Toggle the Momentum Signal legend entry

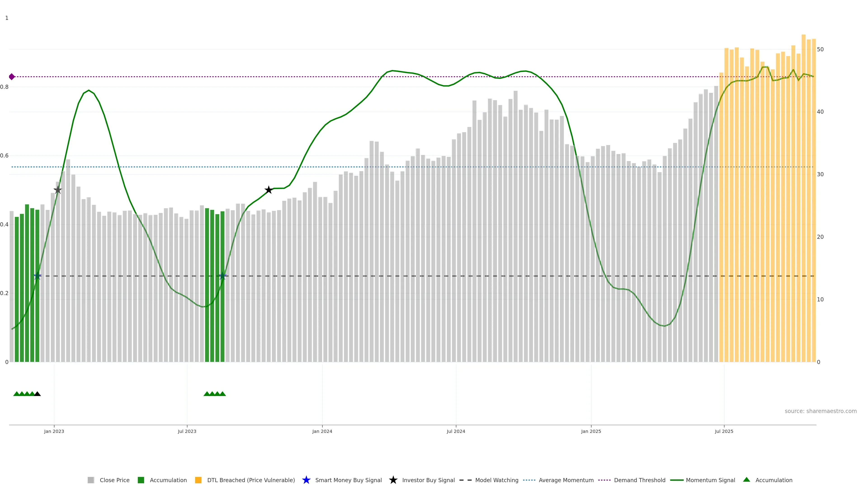710,480
